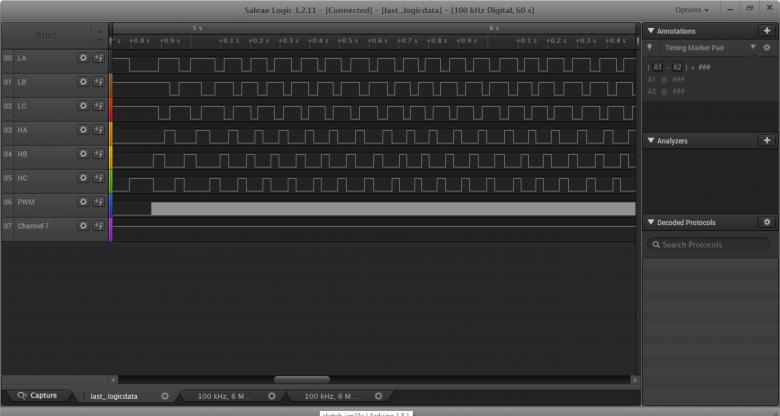Open PWM channel settings gear
The width and height of the screenshot is (780, 416).
pos(83,202)
